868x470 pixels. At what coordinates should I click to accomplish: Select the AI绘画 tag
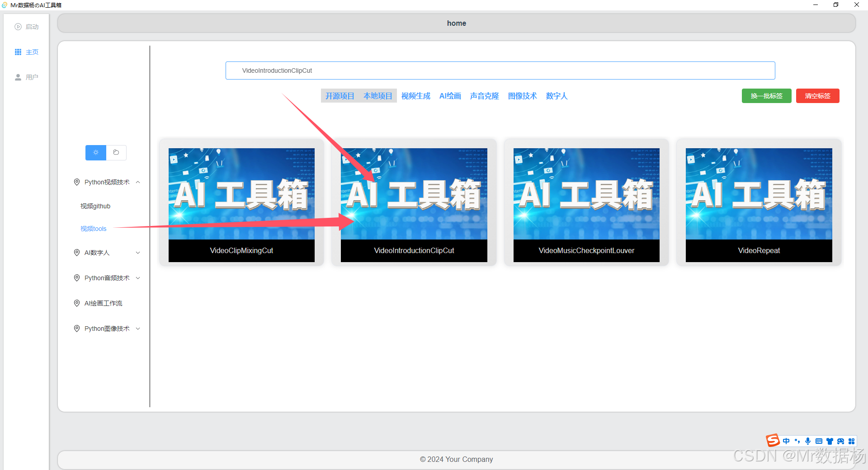(450, 96)
